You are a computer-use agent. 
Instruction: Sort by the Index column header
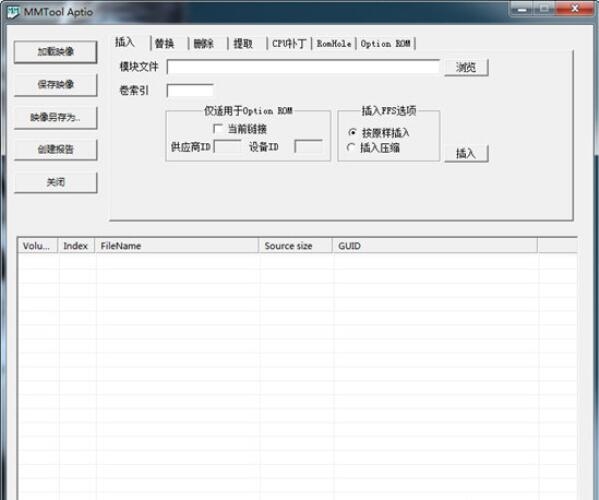pyautogui.click(x=76, y=246)
